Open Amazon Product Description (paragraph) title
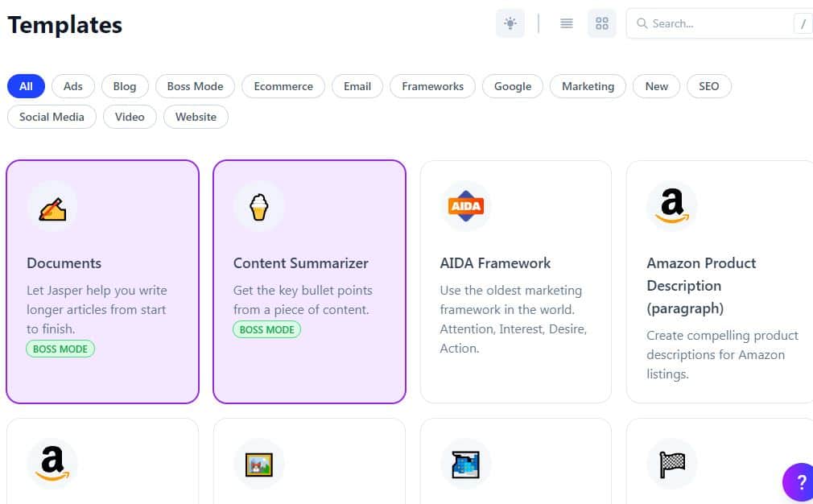Screen dimensions: 813x504 tap(701, 286)
